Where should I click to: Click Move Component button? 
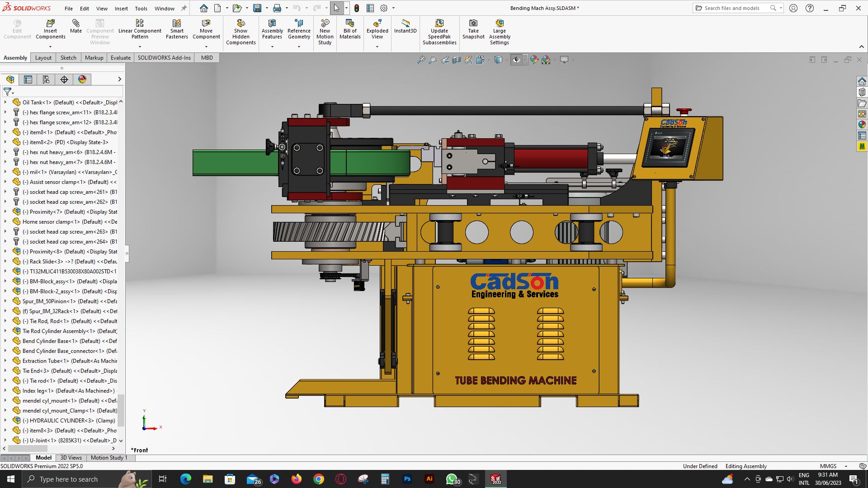click(206, 29)
